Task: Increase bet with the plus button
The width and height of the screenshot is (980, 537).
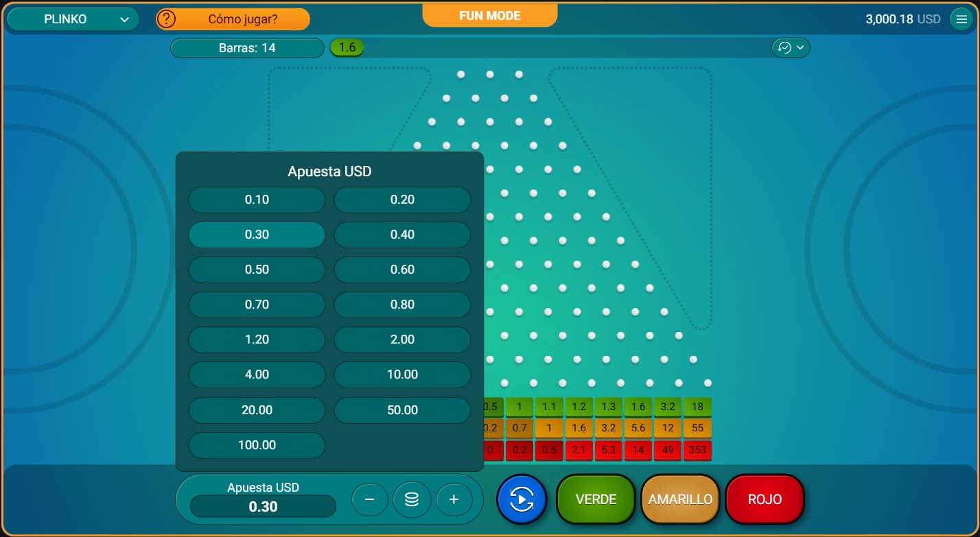Action: point(454,499)
